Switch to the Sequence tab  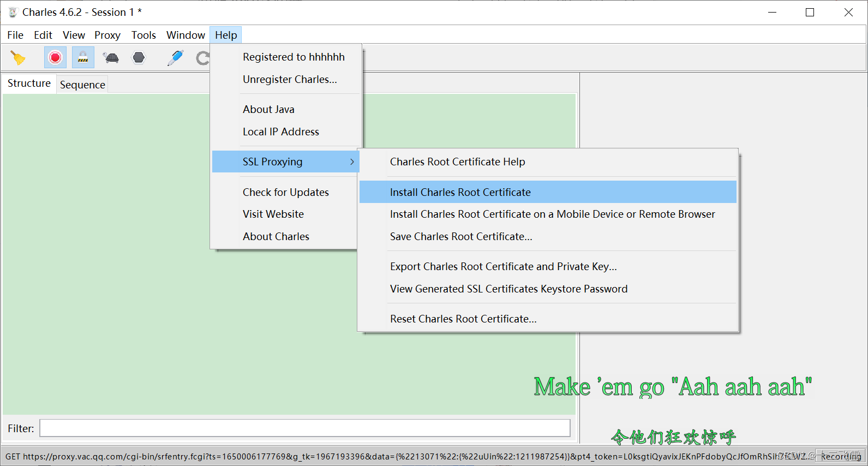click(x=82, y=85)
